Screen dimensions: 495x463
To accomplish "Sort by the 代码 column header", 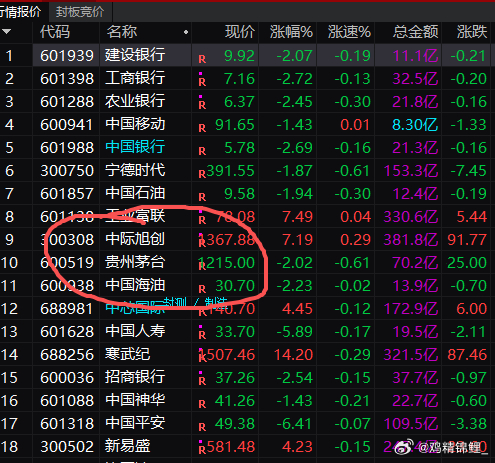I will pos(55,32).
